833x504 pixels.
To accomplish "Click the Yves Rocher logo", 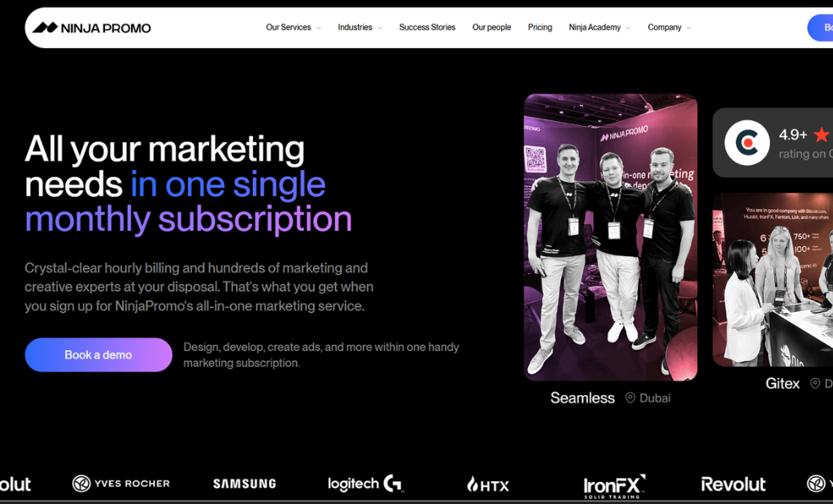I will tap(121, 484).
